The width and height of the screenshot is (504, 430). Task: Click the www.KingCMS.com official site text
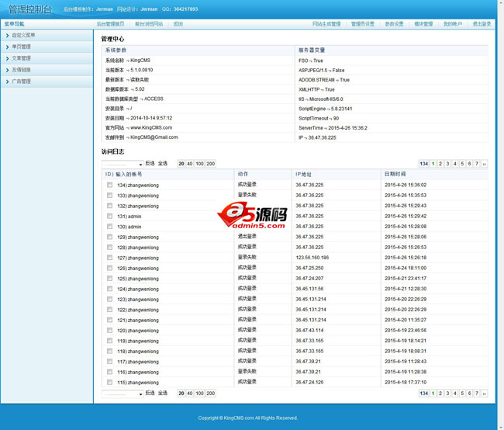(x=151, y=128)
